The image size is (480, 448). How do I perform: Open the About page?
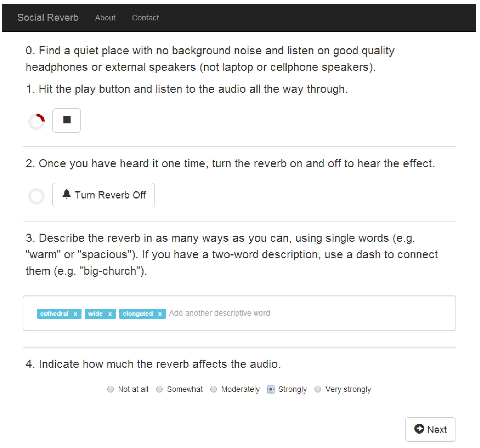(x=105, y=18)
